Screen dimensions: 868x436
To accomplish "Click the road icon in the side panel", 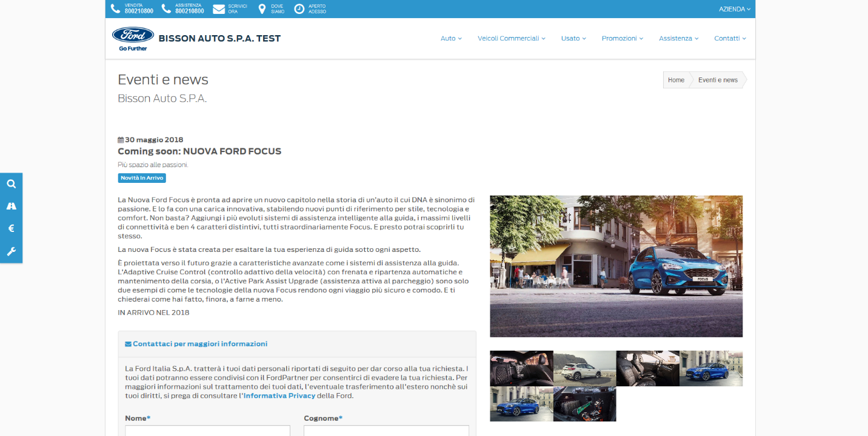I will coord(11,206).
